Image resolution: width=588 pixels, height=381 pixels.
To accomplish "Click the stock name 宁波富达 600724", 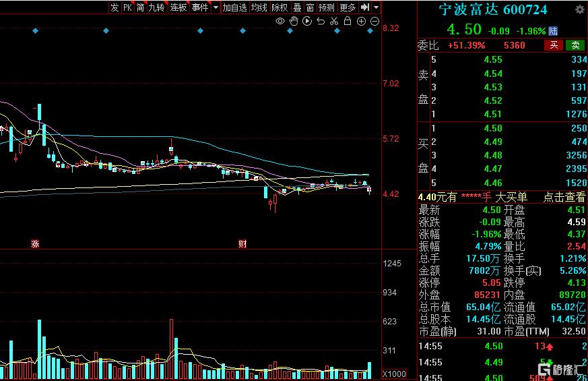I will pyautogui.click(x=493, y=9).
